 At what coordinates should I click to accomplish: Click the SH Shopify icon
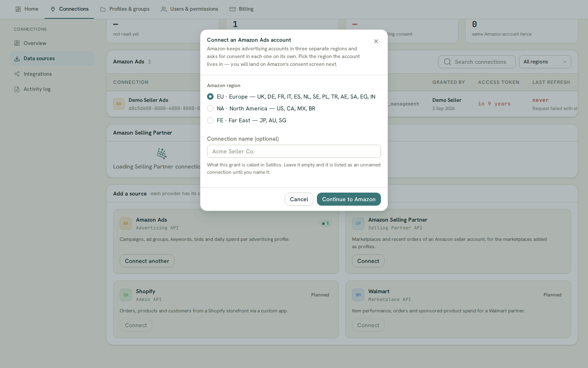pos(126,295)
